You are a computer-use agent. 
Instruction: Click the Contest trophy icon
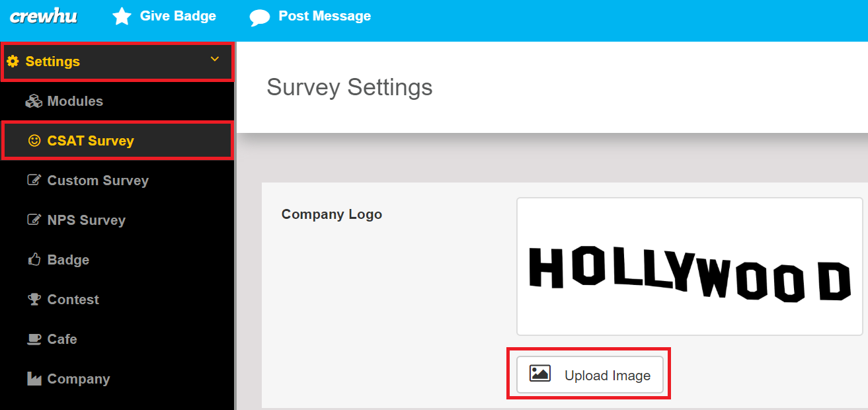[34, 299]
